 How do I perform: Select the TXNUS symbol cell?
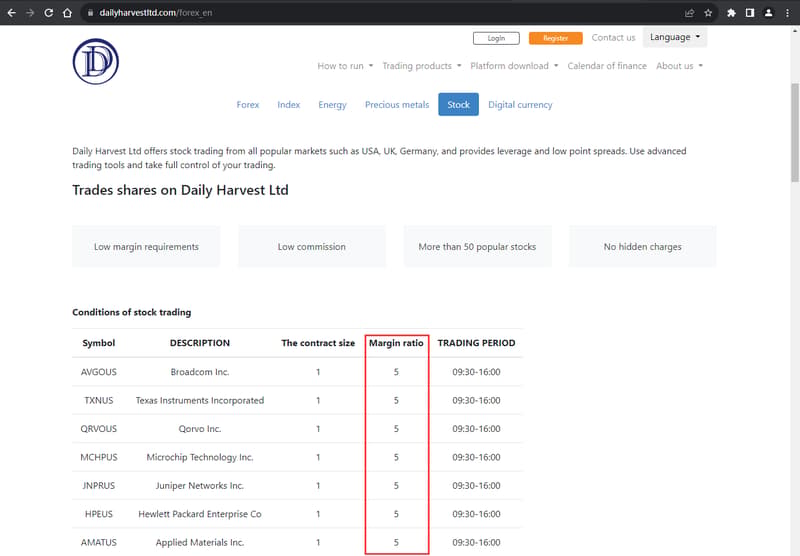98,400
